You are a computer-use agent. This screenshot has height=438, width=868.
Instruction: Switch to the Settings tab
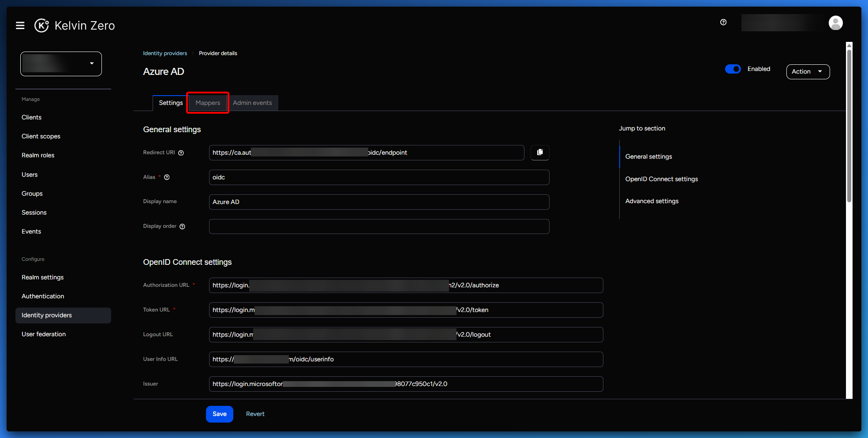point(171,103)
